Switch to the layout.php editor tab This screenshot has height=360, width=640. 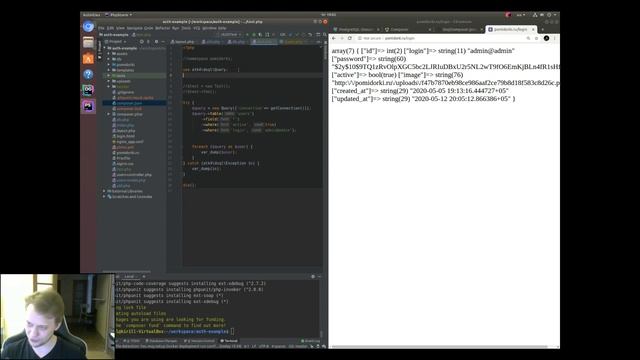183,42
